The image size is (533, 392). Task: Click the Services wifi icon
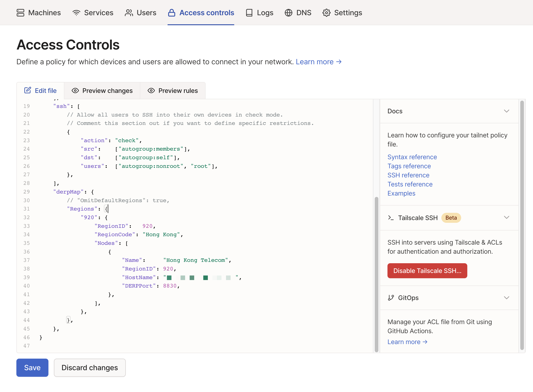click(76, 12)
